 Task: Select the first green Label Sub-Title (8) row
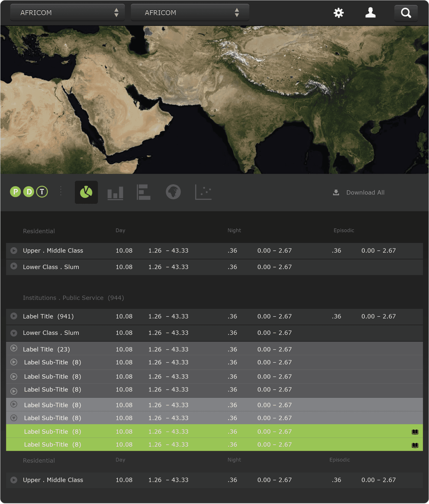pos(214,431)
